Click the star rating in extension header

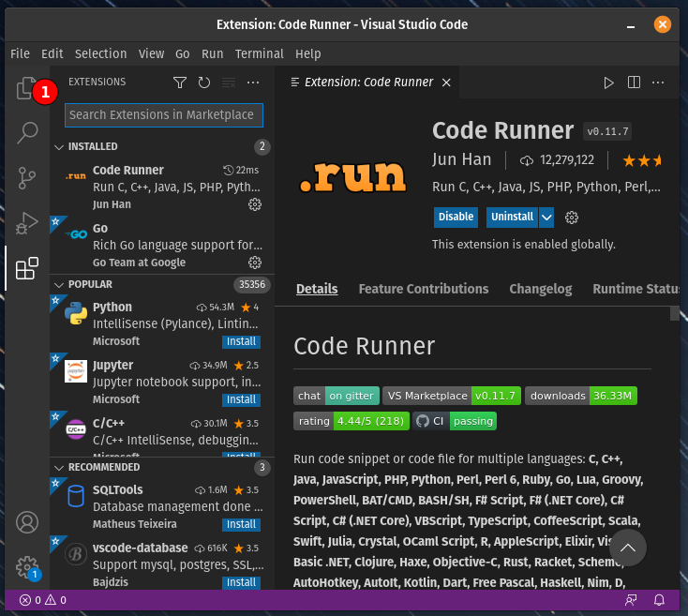coord(642,160)
